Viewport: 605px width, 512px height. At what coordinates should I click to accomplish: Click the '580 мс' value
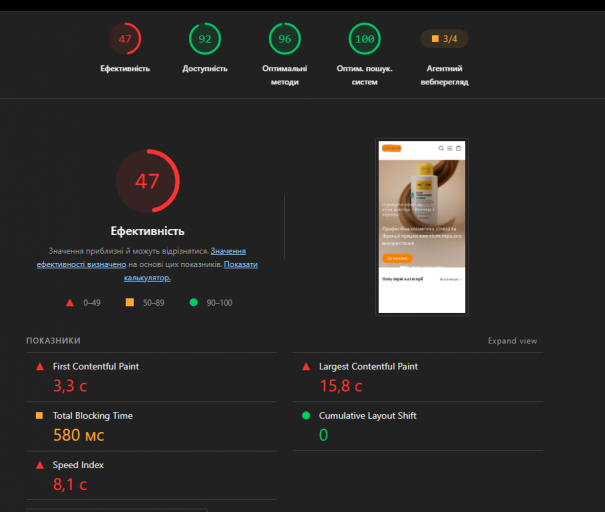coord(79,435)
